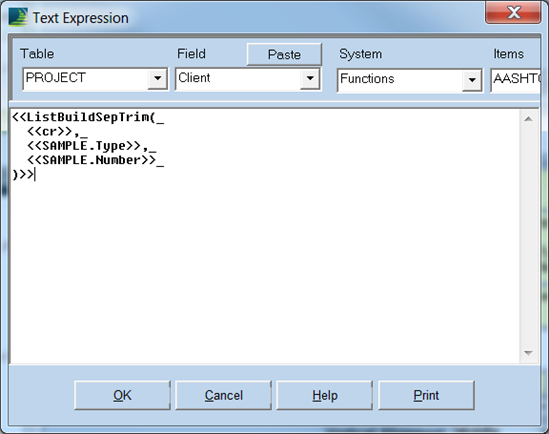Click the Items AASHTO list box

click(515, 80)
